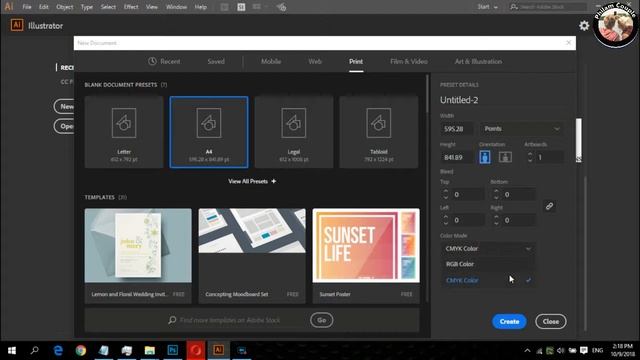Click the Illustrator taskbar icon
640x360 pixels.
[x=218, y=350]
